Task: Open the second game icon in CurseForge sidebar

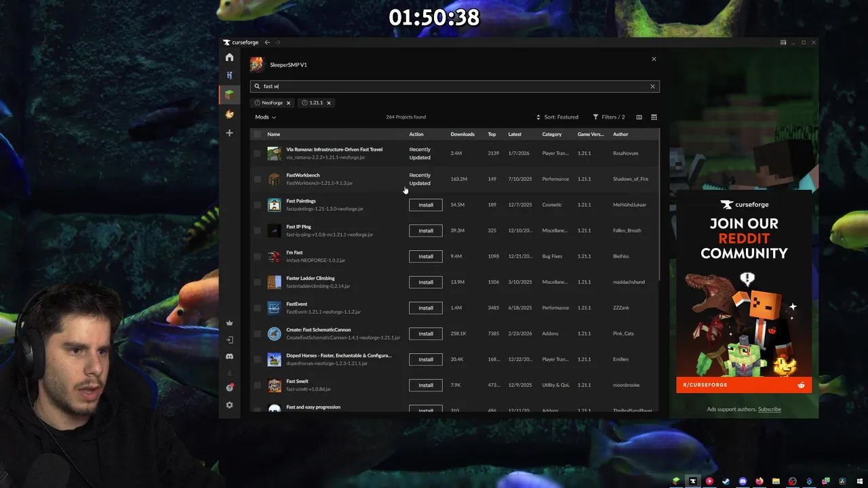Action: click(229, 75)
